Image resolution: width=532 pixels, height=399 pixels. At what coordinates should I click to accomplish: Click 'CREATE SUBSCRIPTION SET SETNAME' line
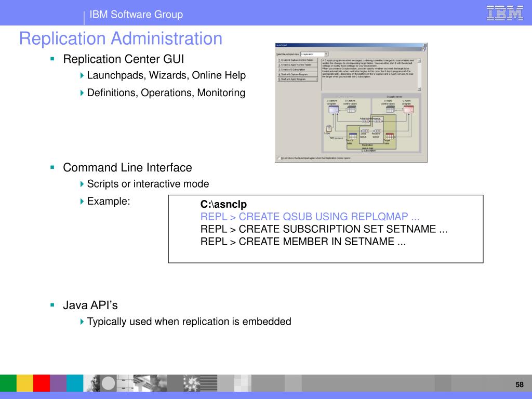pyautogui.click(x=324, y=229)
